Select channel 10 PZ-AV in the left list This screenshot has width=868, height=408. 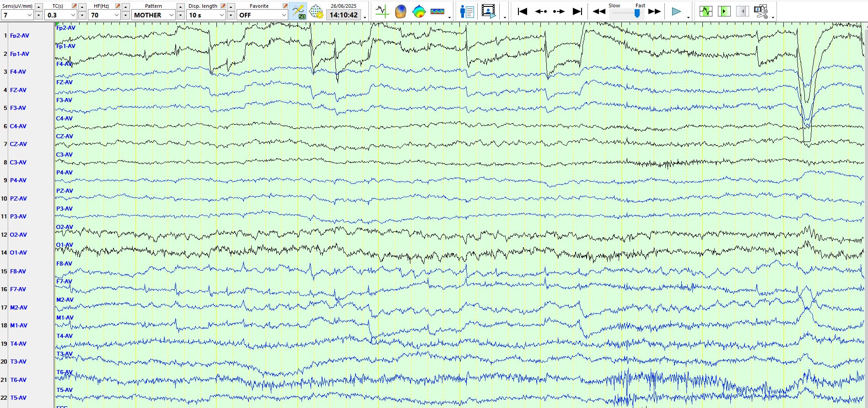click(x=18, y=199)
